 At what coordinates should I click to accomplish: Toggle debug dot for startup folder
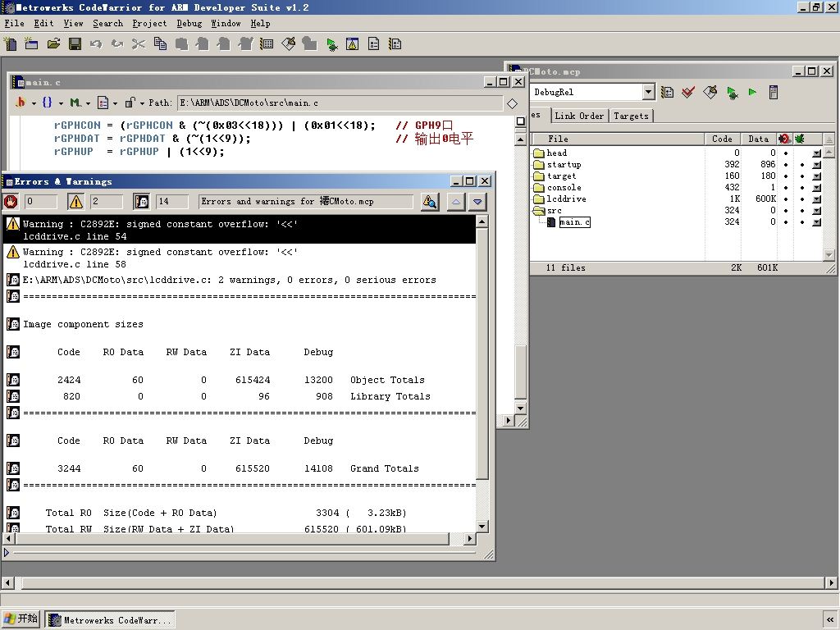[802, 164]
